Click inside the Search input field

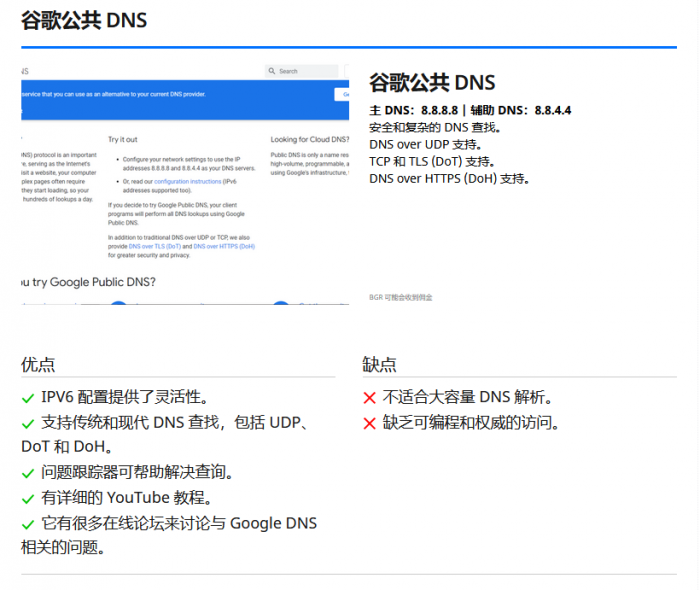point(306,71)
